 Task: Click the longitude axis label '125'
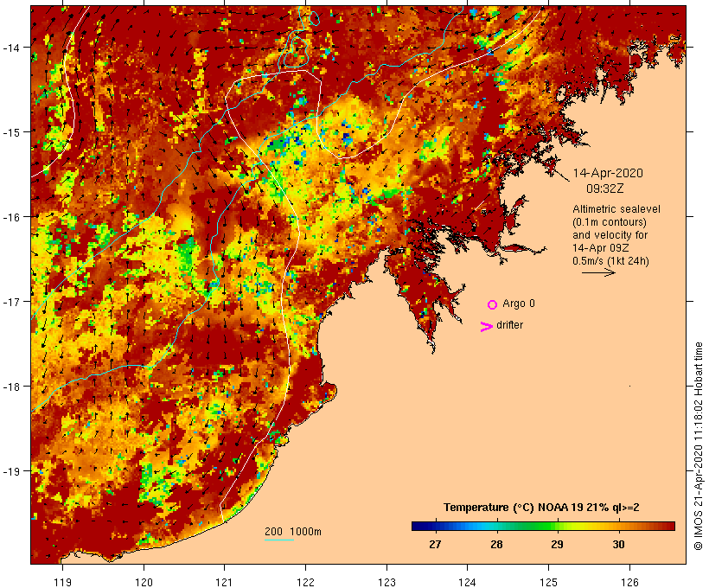[548, 582]
